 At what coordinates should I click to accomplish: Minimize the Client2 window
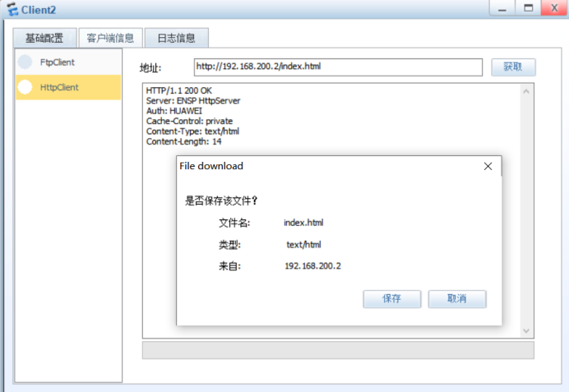pyautogui.click(x=502, y=8)
